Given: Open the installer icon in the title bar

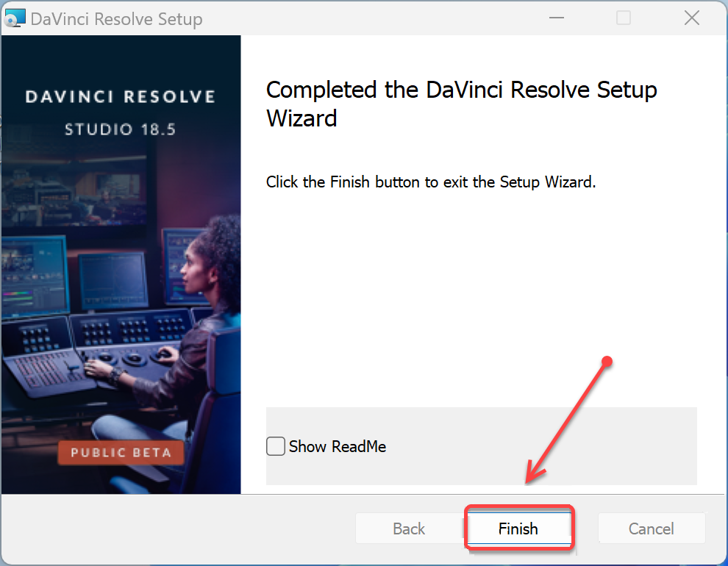Looking at the screenshot, I should tap(15, 18).
